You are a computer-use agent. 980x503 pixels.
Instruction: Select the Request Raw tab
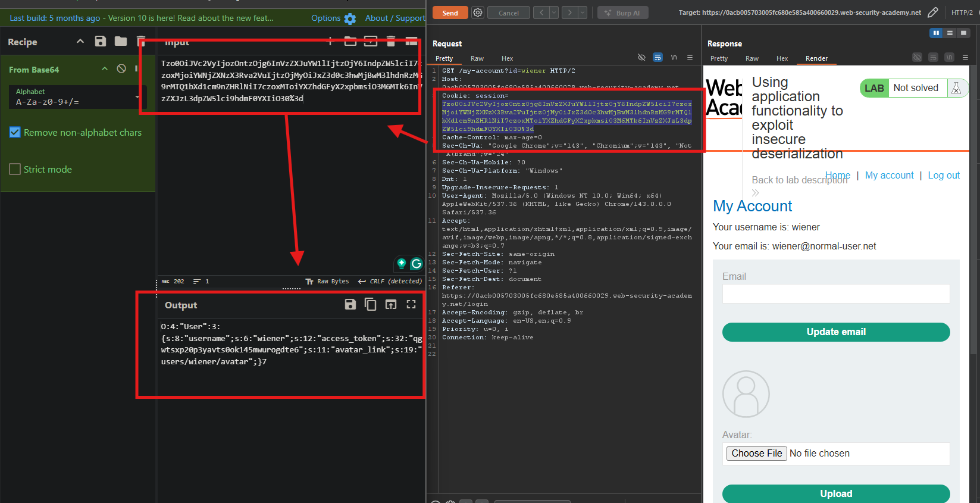pos(477,58)
